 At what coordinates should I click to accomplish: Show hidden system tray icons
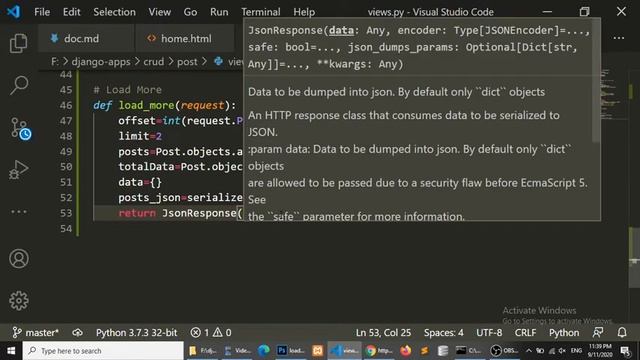529,351
